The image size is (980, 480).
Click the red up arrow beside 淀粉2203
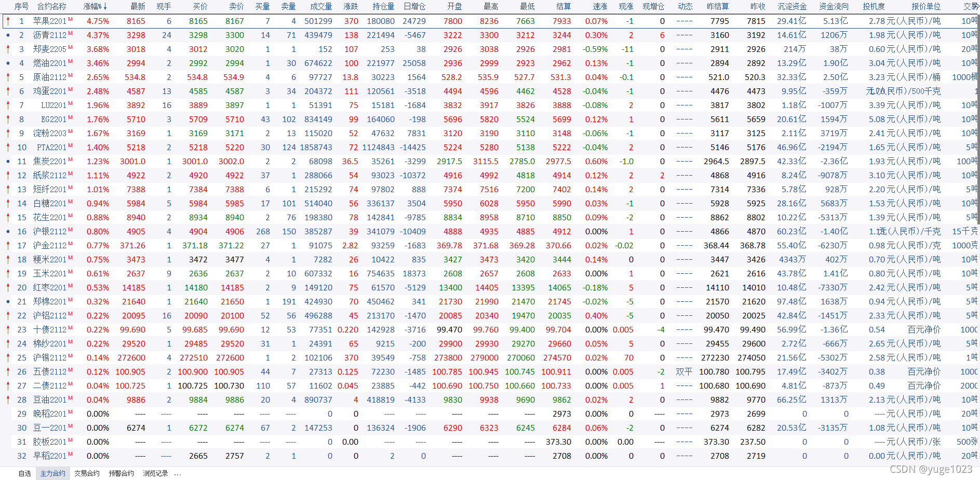pos(8,133)
